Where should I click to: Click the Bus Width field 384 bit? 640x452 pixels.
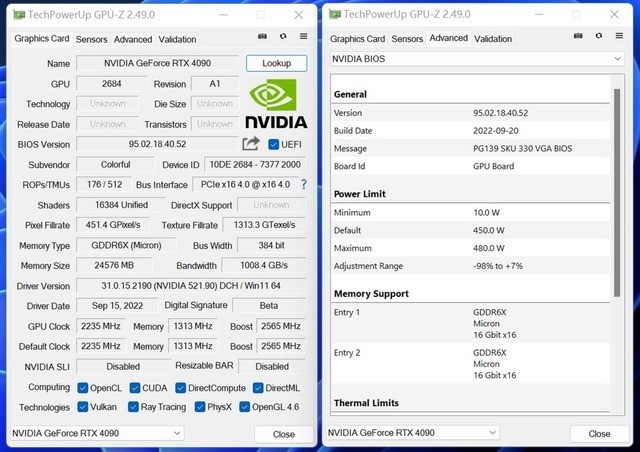271,245
